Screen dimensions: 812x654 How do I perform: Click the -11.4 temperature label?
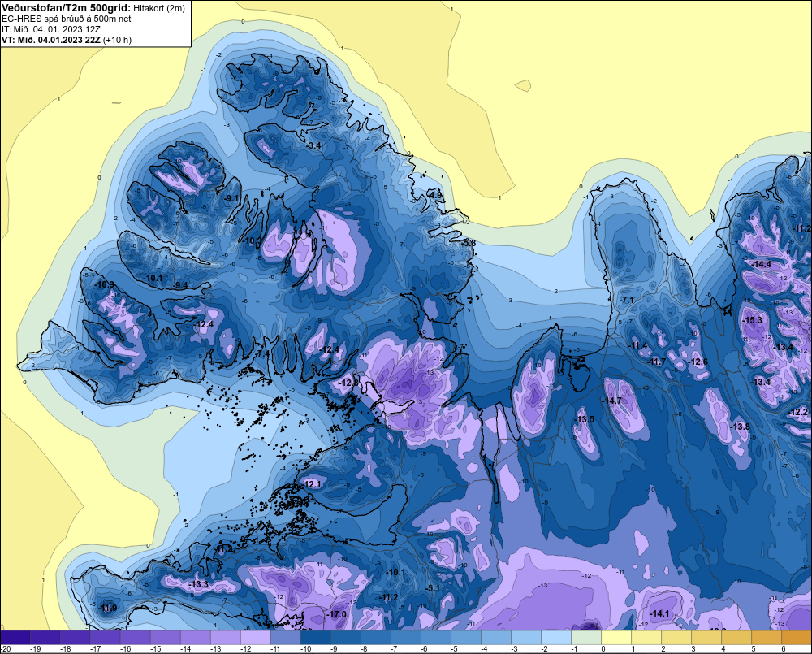point(638,345)
